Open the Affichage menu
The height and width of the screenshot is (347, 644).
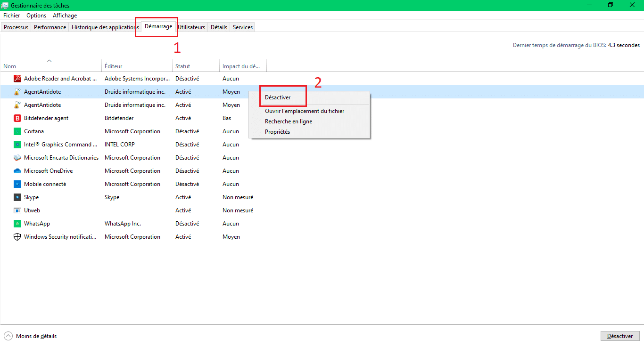[x=65, y=16]
